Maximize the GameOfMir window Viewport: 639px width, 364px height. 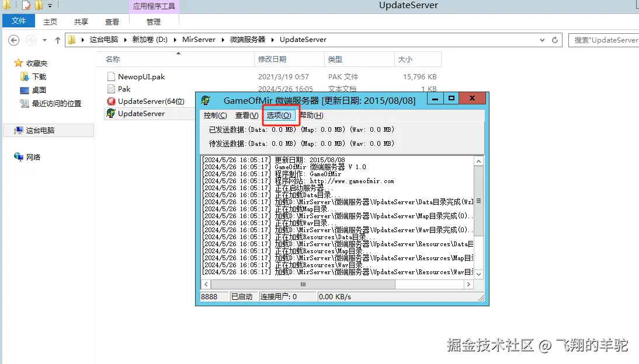[451, 99]
